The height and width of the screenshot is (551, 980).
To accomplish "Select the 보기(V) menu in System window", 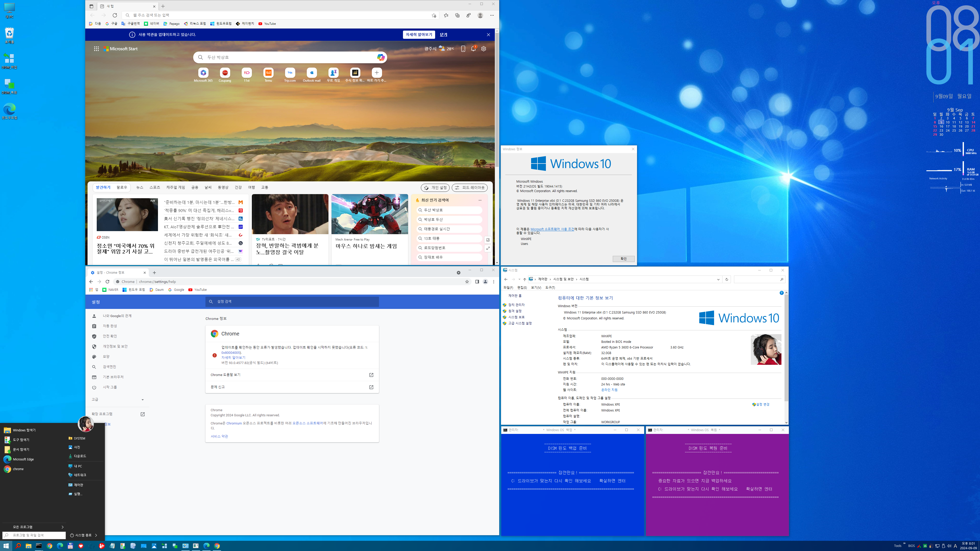I will point(536,288).
